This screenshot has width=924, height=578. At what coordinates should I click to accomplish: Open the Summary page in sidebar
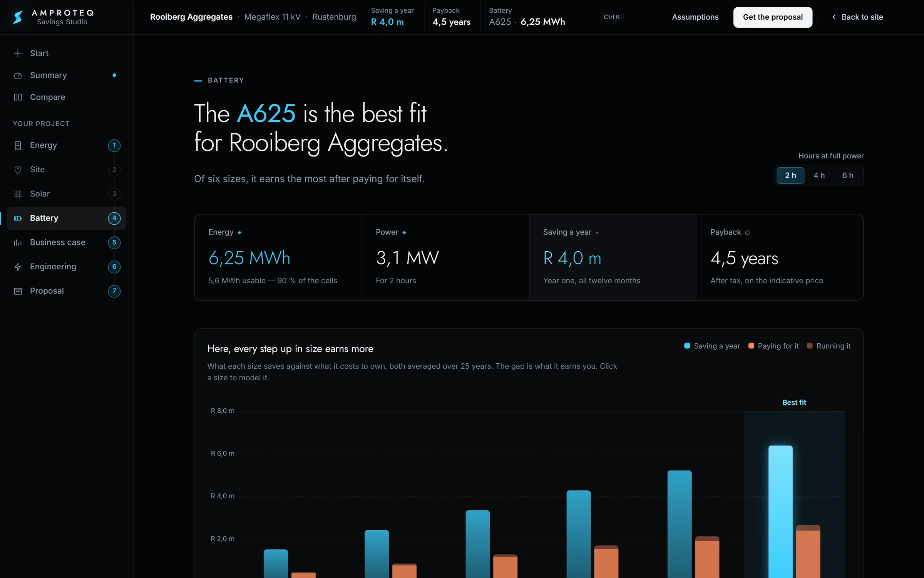click(67, 75)
